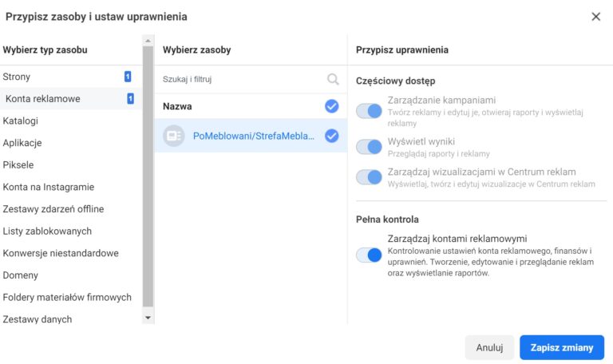Click the scrollbar down arrow

click(x=148, y=318)
